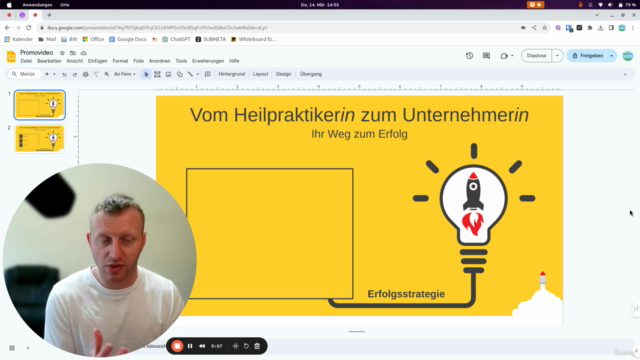Check the cloud save status icon

click(x=84, y=53)
